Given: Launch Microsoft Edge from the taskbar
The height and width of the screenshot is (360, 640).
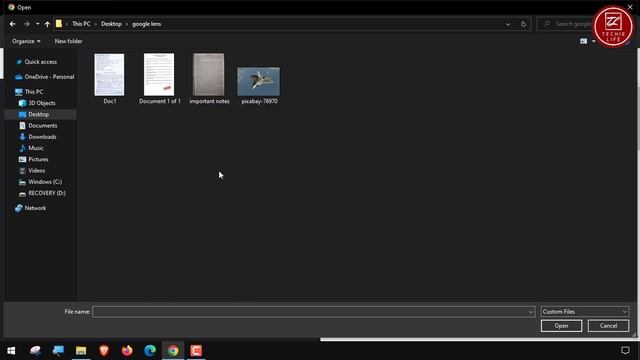Looking at the screenshot, I should 150,351.
